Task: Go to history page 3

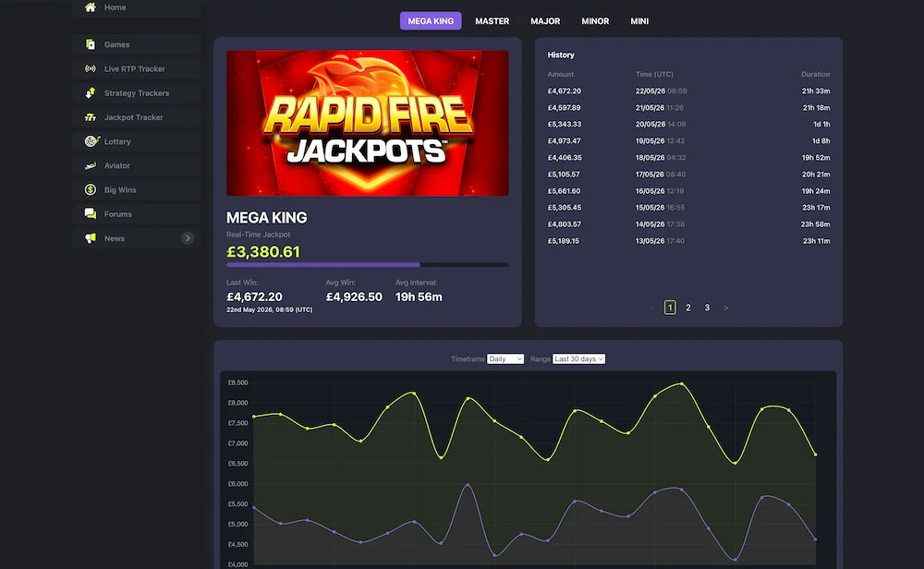Action: point(707,308)
